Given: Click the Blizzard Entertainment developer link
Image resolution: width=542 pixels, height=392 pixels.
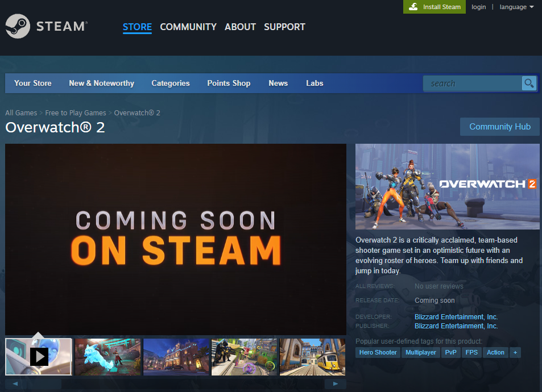Looking at the screenshot, I should (456, 316).
